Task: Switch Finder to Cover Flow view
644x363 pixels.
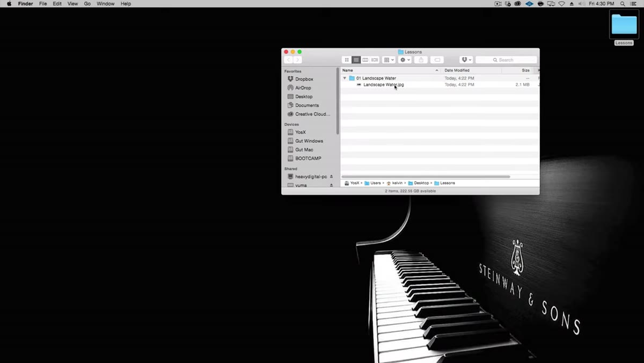Action: (x=375, y=60)
